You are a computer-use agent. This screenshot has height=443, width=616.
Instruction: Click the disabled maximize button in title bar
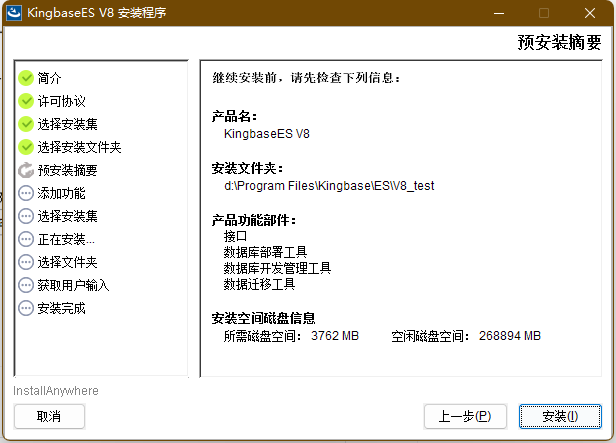pos(544,13)
